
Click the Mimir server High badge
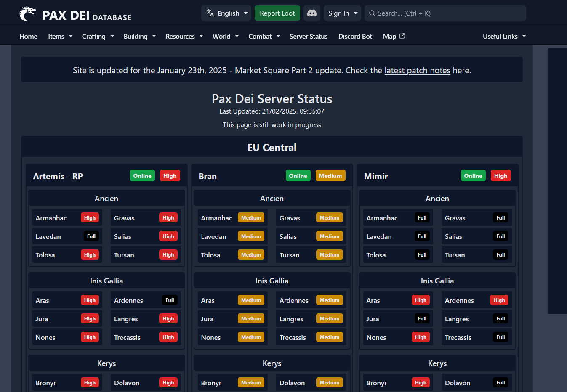pos(501,176)
